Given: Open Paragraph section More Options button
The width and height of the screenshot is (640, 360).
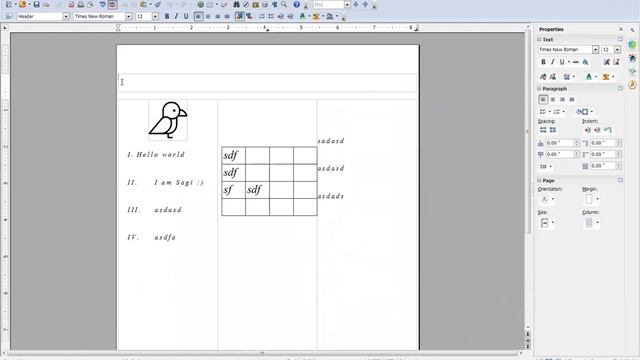Looking at the screenshot, I should click(x=620, y=89).
